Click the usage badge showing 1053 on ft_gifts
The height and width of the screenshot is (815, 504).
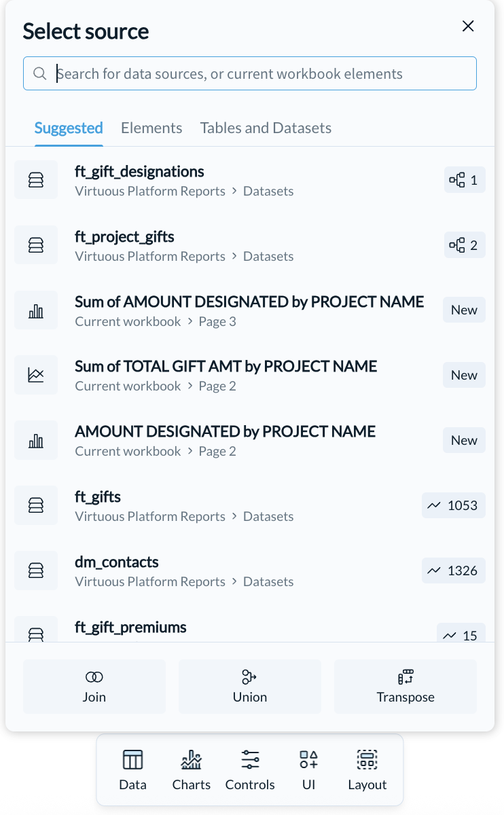454,505
